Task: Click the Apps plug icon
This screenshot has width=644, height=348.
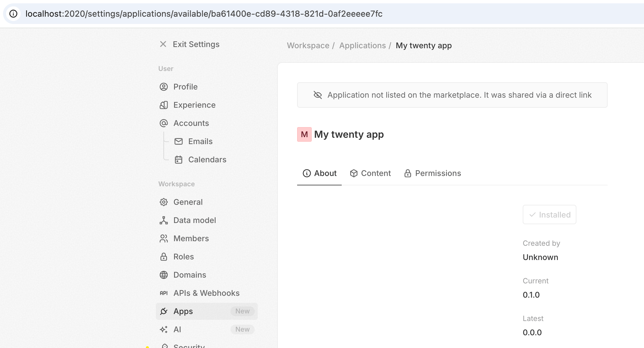Action: (164, 311)
